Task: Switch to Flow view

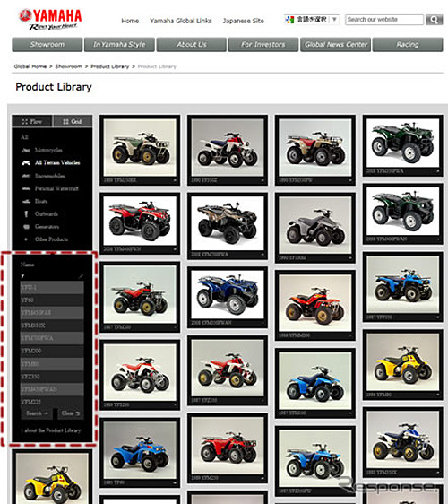Action: pos(32,121)
